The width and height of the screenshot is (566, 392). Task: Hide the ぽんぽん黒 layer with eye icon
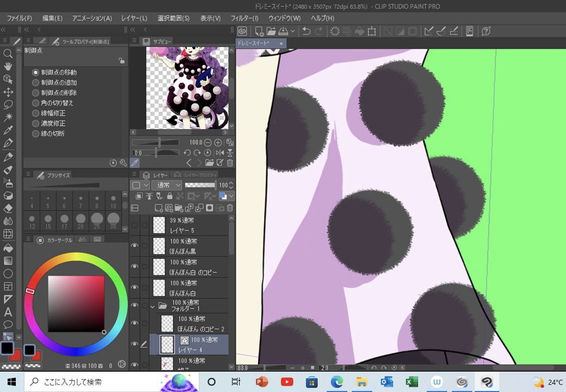pos(134,246)
